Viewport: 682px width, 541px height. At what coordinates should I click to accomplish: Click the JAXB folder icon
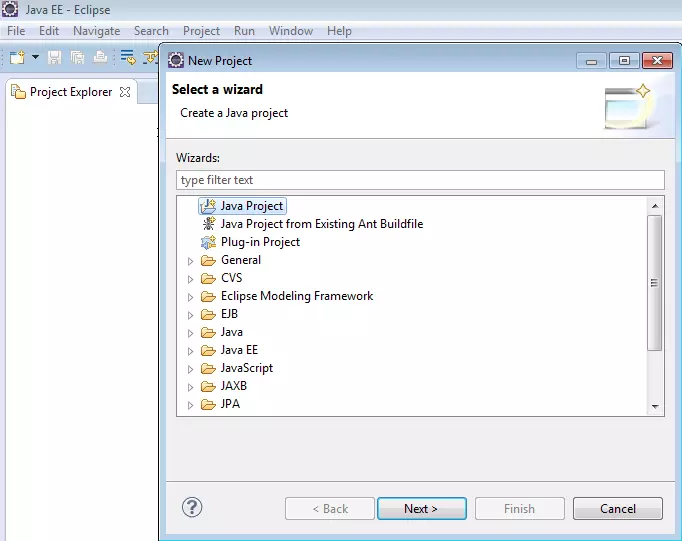tap(208, 386)
